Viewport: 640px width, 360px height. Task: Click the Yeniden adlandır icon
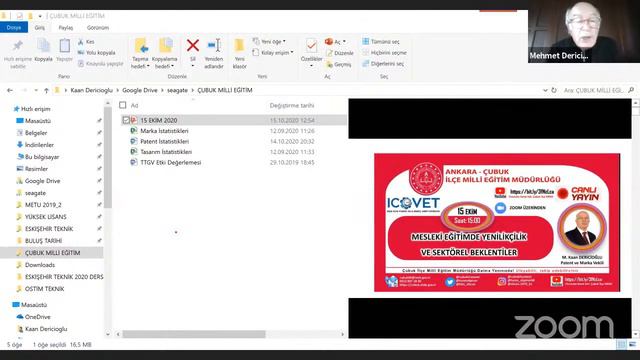(x=214, y=45)
